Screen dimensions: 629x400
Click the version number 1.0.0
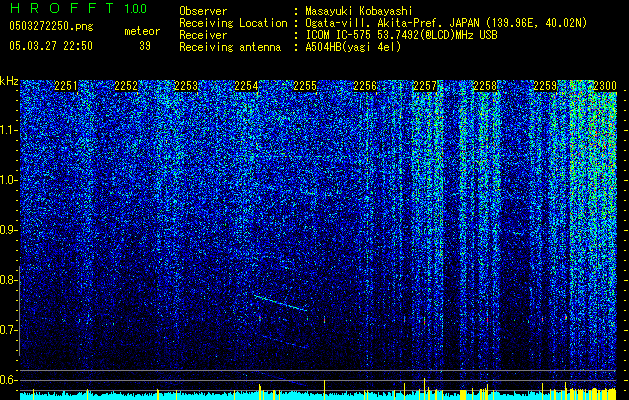(135, 8)
